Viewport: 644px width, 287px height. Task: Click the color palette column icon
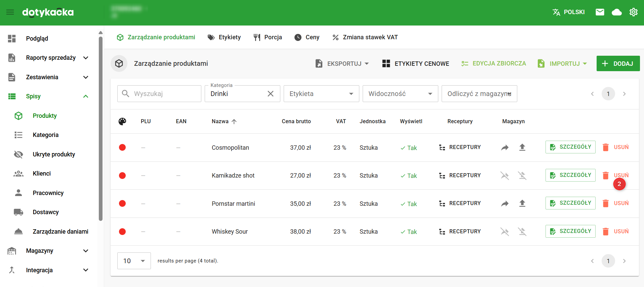tap(122, 122)
